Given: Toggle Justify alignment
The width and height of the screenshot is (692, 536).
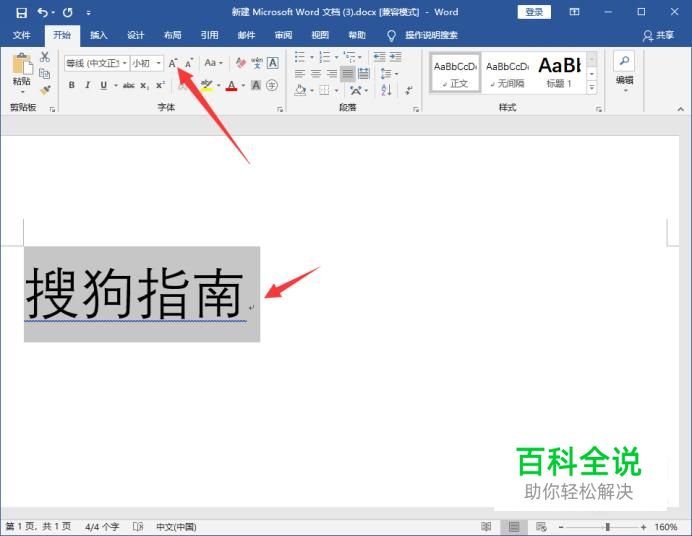Looking at the screenshot, I should coord(348,73).
